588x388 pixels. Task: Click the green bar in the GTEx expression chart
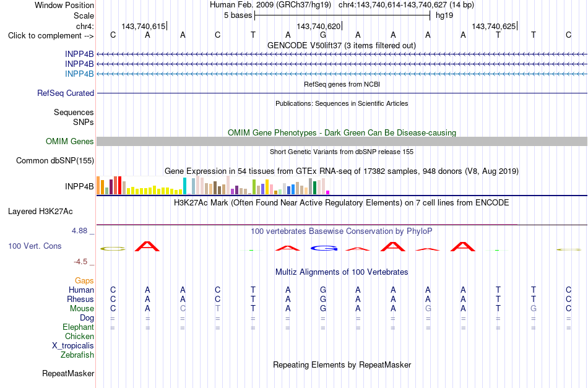pos(314,188)
